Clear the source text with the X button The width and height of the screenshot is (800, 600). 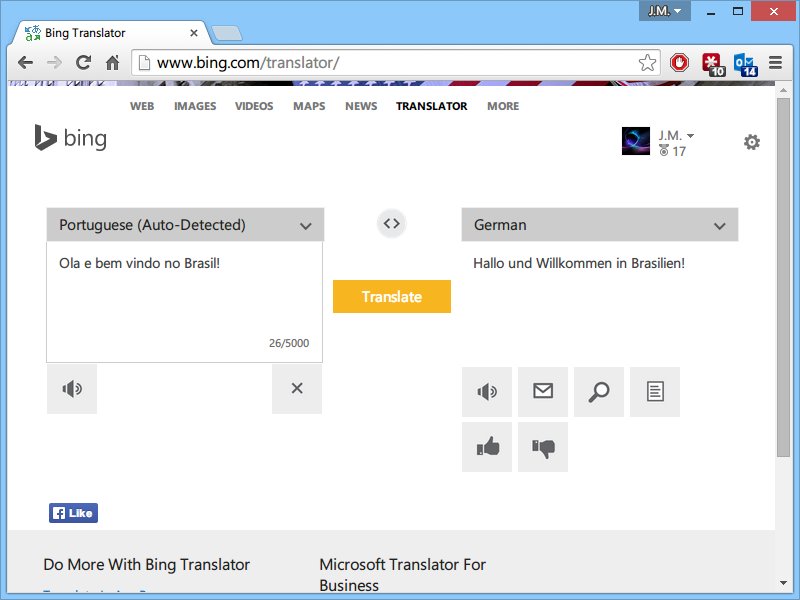coord(297,389)
